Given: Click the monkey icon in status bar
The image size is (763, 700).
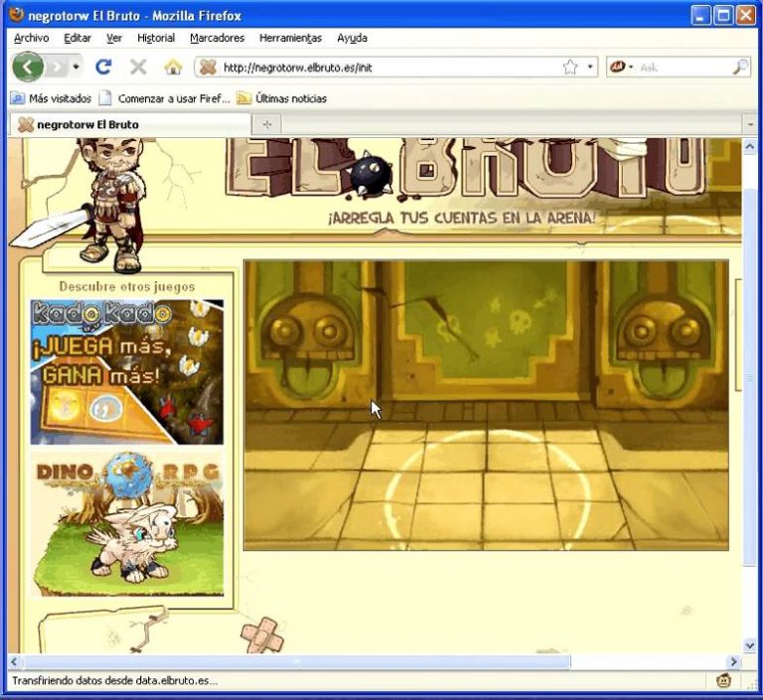Looking at the screenshot, I should click(x=724, y=680).
